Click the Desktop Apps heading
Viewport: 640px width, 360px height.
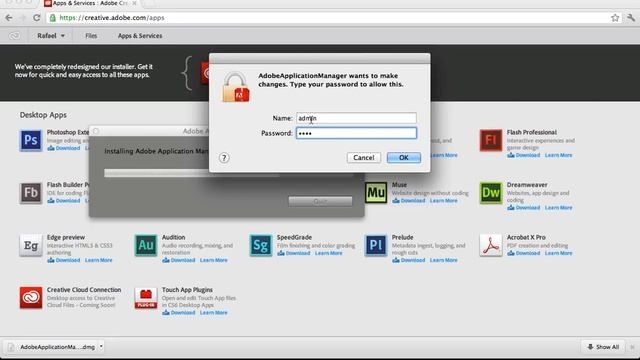[43, 115]
